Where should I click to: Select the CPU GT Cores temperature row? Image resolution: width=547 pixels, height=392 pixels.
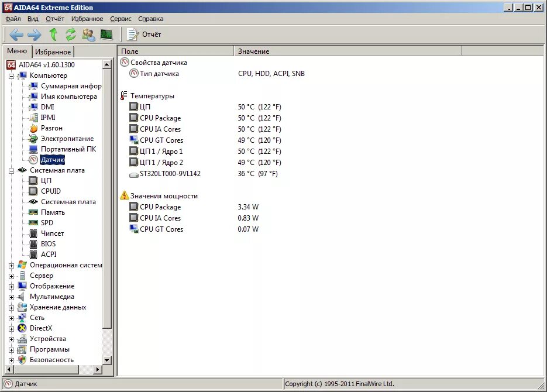point(205,140)
